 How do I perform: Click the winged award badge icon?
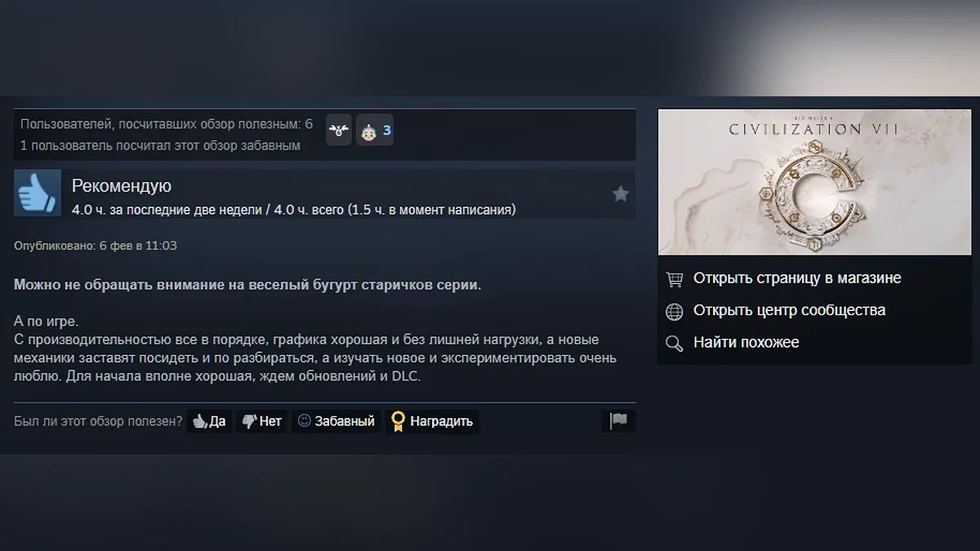point(339,130)
